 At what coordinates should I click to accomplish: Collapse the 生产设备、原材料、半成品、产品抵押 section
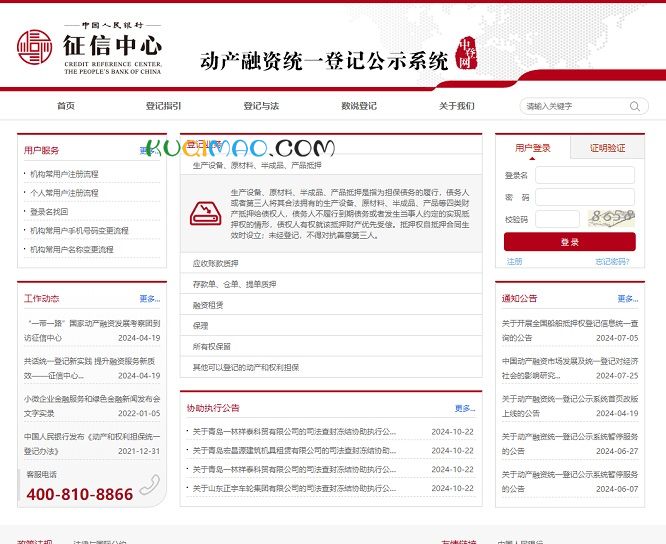pyautogui.click(x=331, y=165)
